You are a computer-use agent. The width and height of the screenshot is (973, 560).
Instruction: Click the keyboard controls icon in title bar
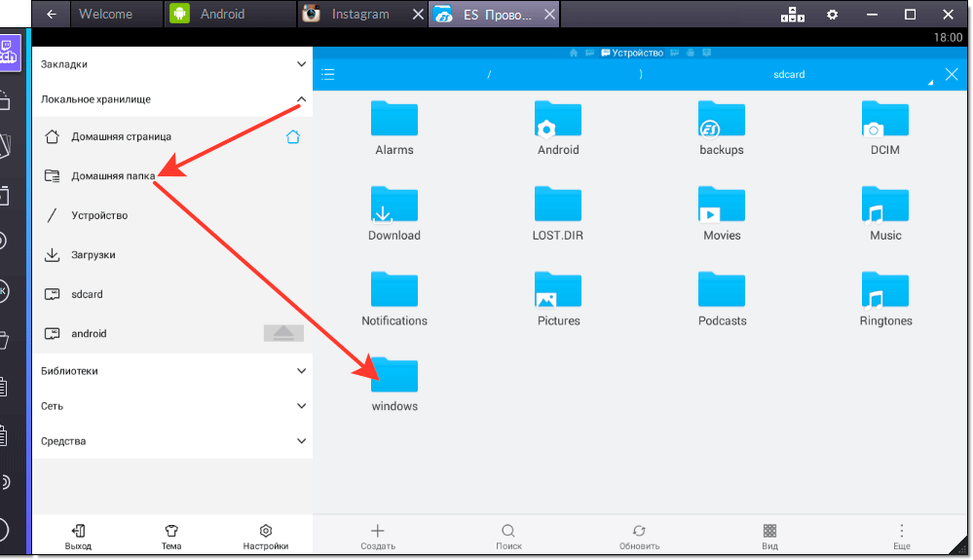click(x=793, y=15)
